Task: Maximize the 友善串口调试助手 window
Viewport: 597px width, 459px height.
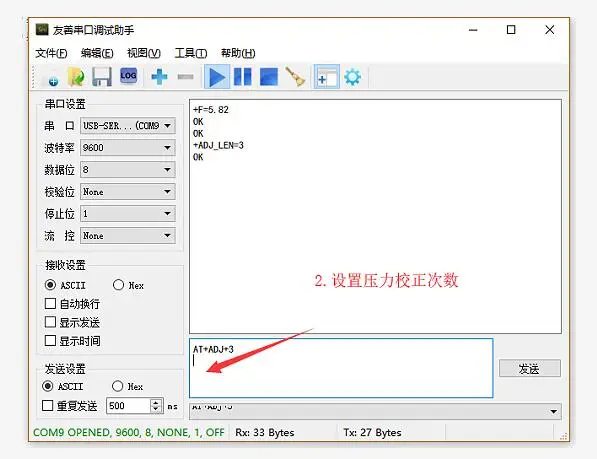Action: coord(511,30)
